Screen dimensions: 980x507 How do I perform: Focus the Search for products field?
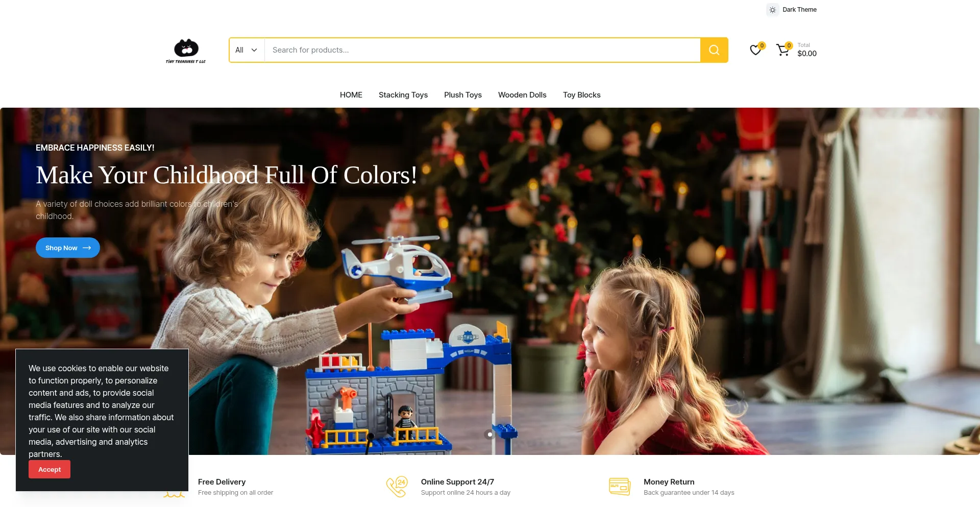pos(482,50)
